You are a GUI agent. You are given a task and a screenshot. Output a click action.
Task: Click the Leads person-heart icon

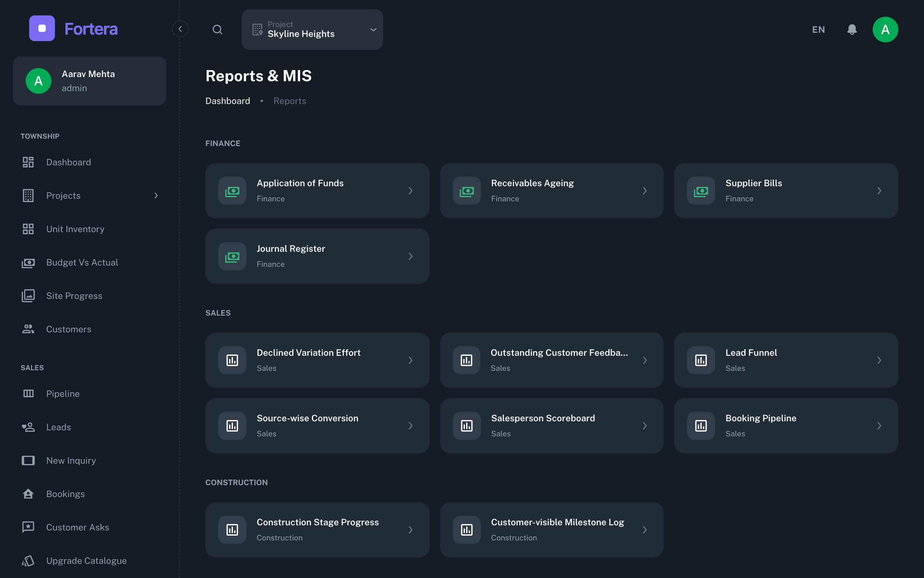(28, 427)
